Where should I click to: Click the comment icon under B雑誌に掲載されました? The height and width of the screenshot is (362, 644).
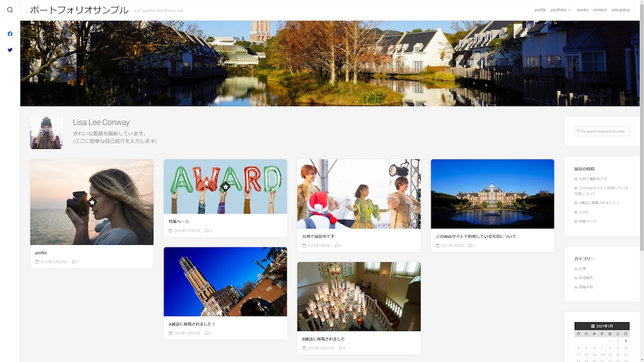[x=340, y=348]
